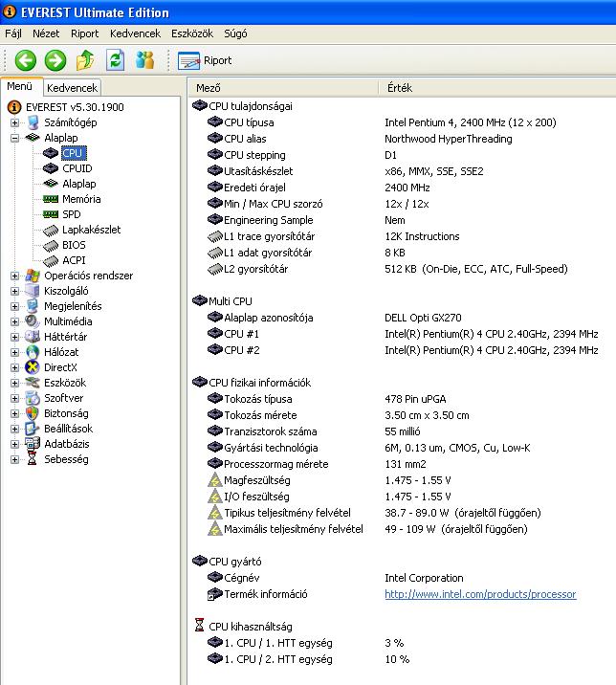Expand the Operációs rendszer node
Viewport: 616px width, 685px height.
pos(15,276)
